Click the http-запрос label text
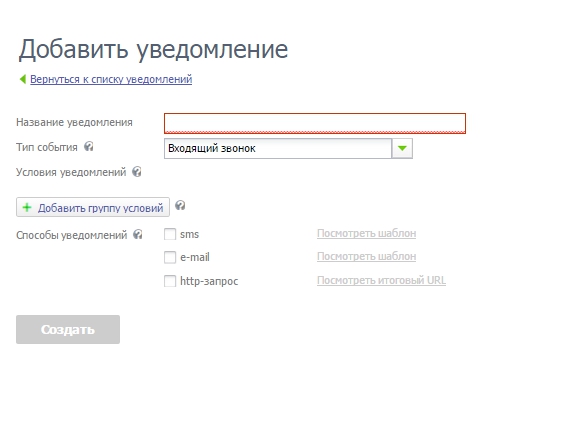The image size is (580, 421). click(209, 281)
